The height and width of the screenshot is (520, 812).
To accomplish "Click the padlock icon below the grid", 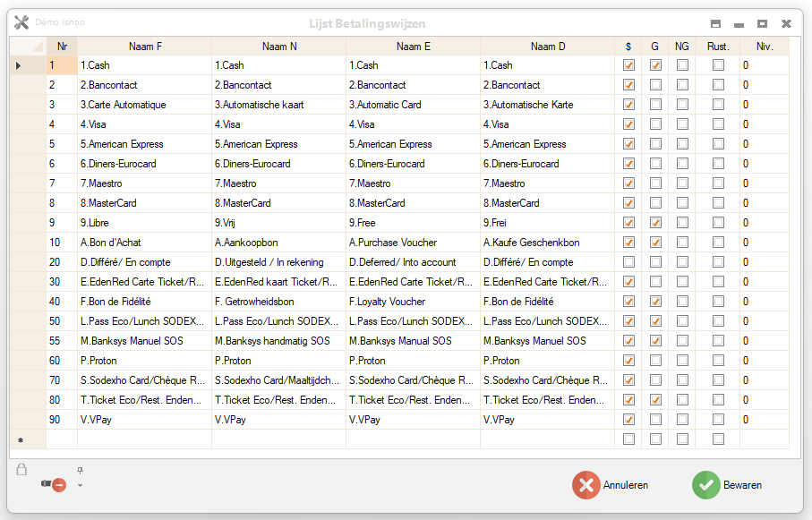I will (21, 469).
